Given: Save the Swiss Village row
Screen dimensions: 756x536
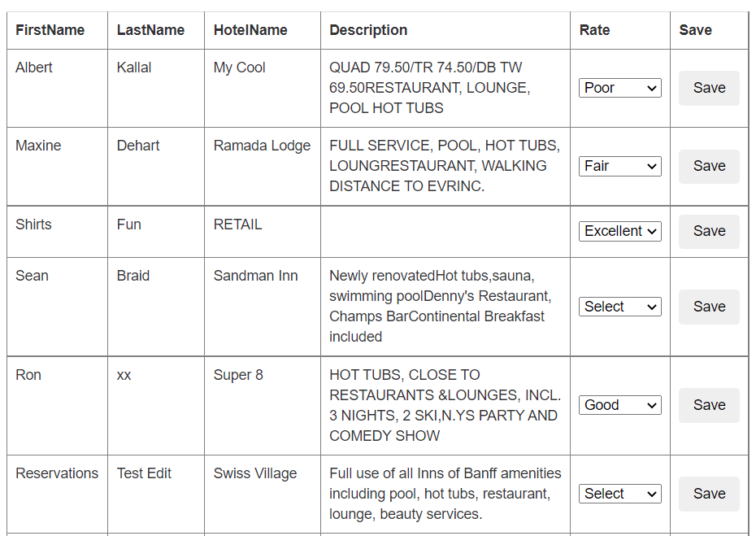Looking at the screenshot, I should (x=709, y=494).
